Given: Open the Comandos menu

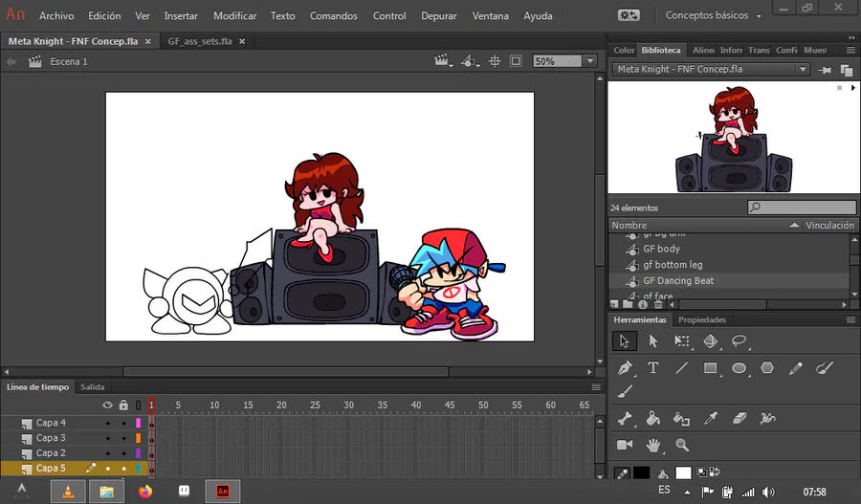Looking at the screenshot, I should (334, 16).
